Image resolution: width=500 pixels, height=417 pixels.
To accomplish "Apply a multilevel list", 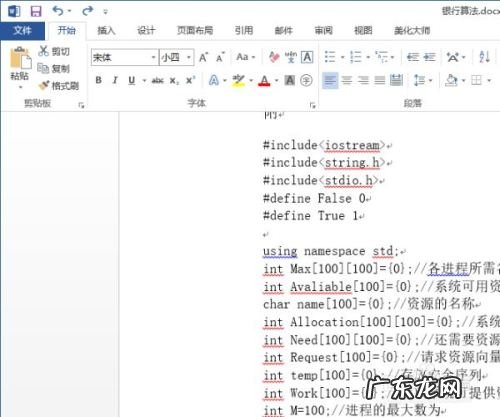I will [382, 57].
